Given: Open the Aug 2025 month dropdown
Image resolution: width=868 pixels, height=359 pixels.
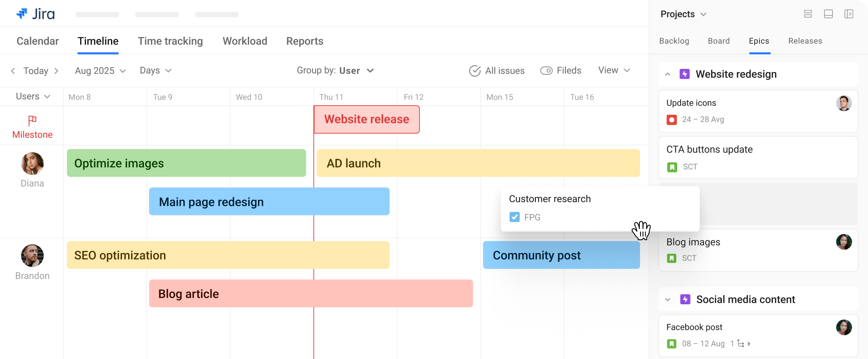Looking at the screenshot, I should coord(100,71).
